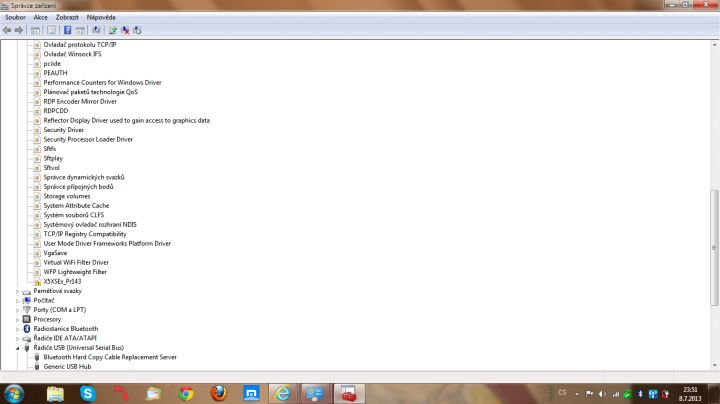Open Maxthon browser from the taskbar
The image size is (720, 404).
251,394
